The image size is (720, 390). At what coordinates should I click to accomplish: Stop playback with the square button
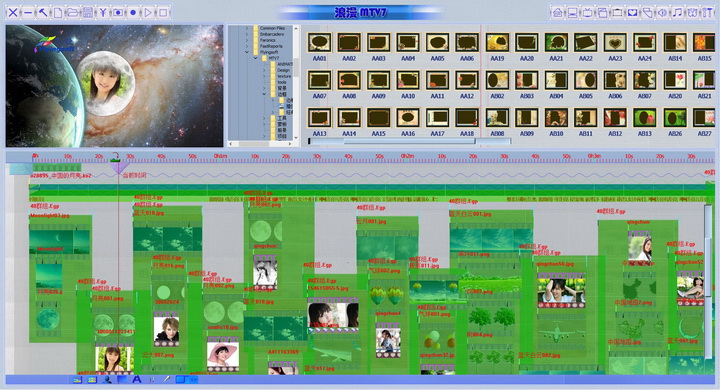click(x=163, y=12)
